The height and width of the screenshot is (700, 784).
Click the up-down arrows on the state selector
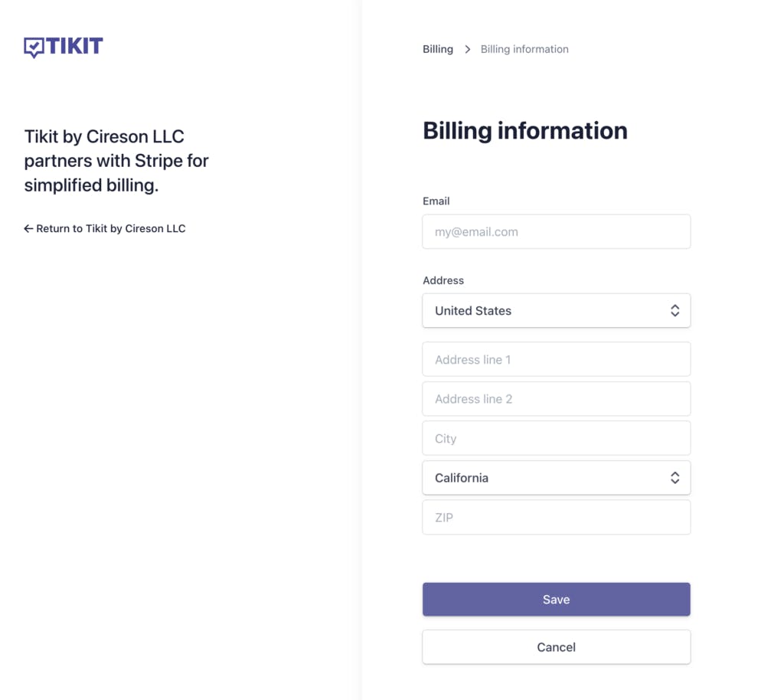click(675, 478)
